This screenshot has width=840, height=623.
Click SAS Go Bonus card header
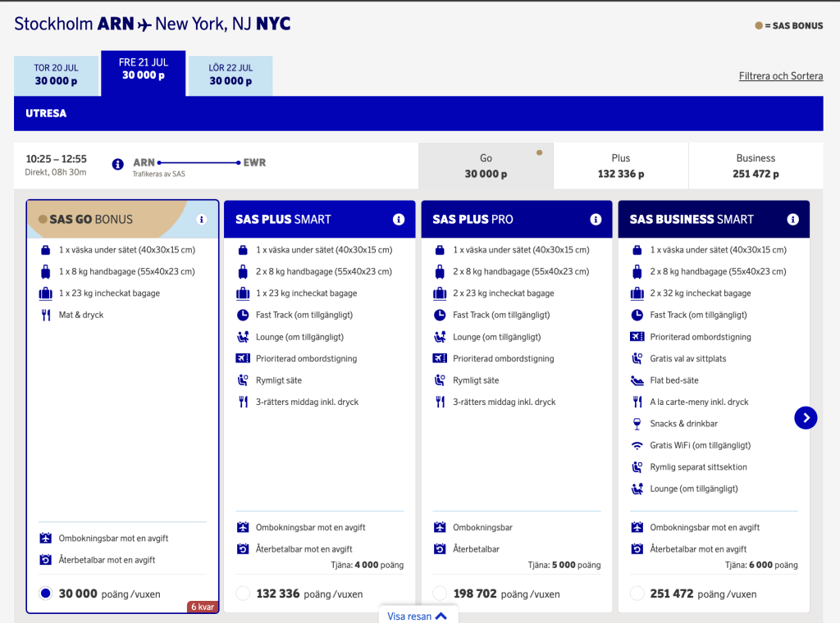pyautogui.click(x=123, y=220)
